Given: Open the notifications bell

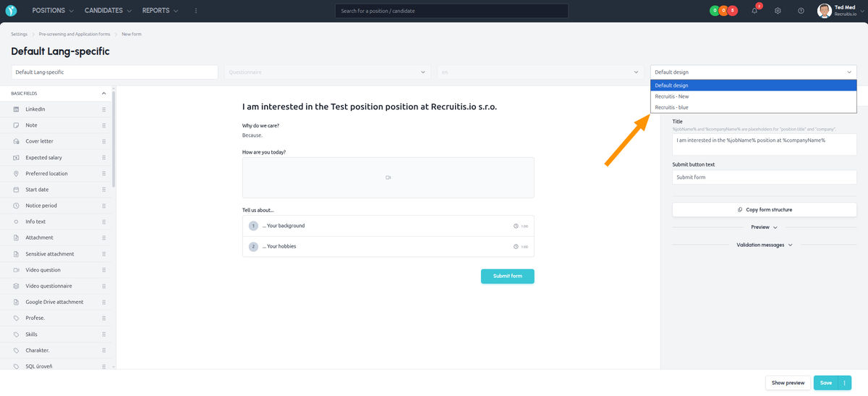Looking at the screenshot, I should pyautogui.click(x=754, y=11).
